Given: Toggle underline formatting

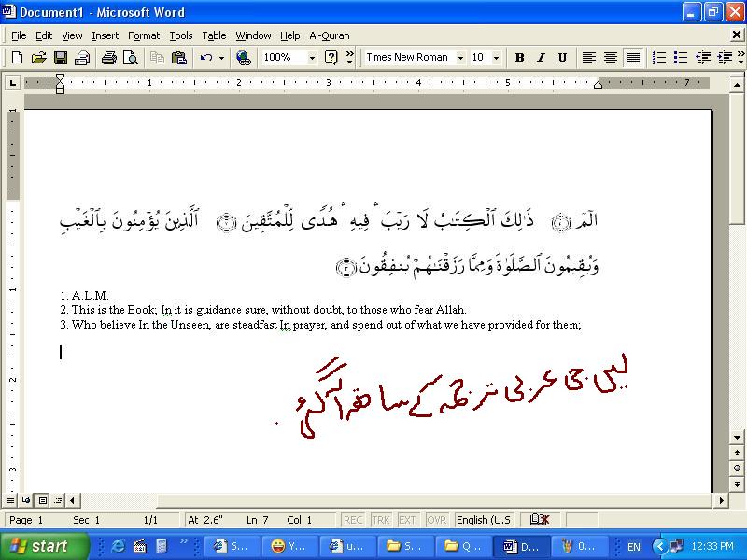Looking at the screenshot, I should tap(562, 58).
